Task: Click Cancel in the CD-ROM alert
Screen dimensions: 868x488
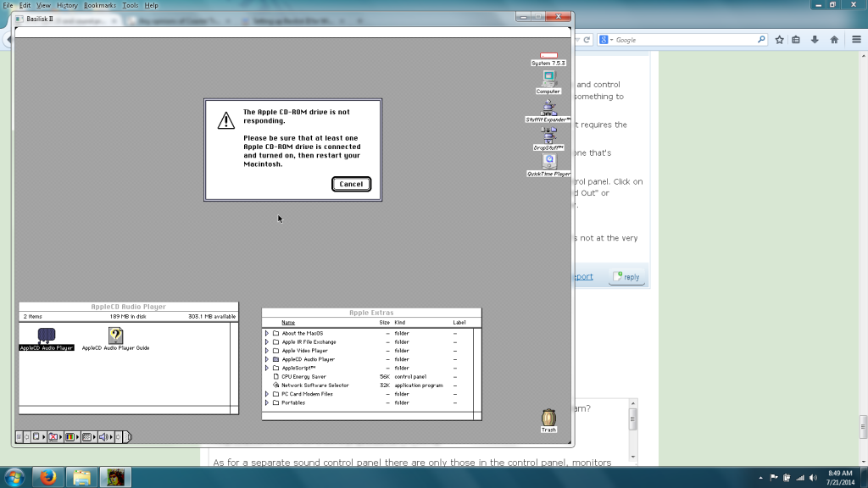Action: tap(351, 184)
